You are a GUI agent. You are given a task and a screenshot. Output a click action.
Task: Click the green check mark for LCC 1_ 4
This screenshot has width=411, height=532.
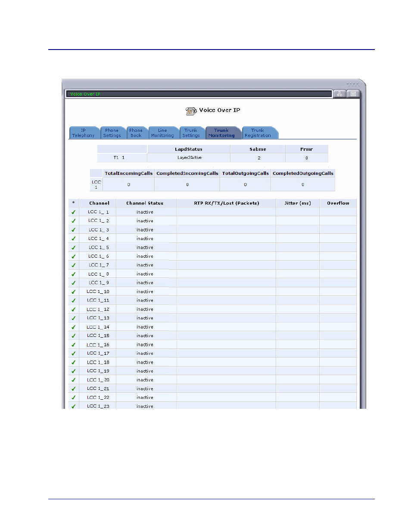(73, 239)
